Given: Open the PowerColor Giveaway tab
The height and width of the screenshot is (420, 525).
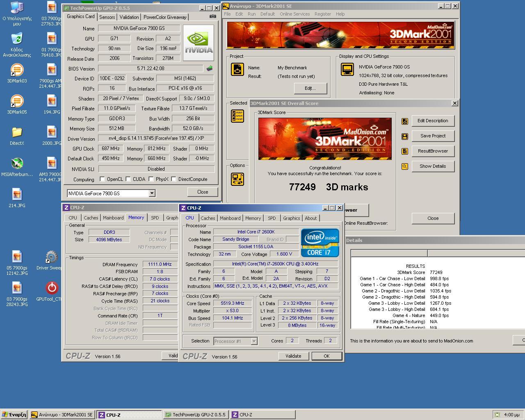Looking at the screenshot, I should 165,17.
